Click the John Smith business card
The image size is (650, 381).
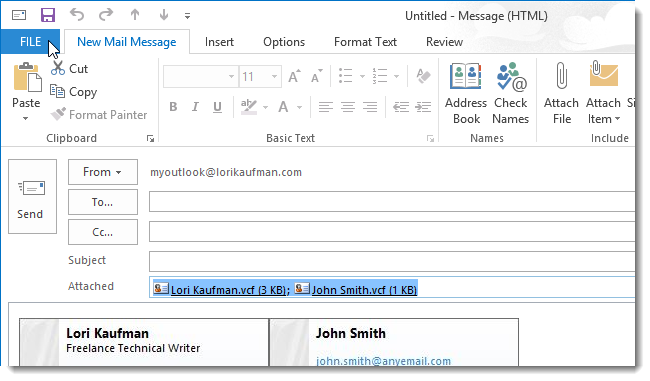click(x=394, y=342)
